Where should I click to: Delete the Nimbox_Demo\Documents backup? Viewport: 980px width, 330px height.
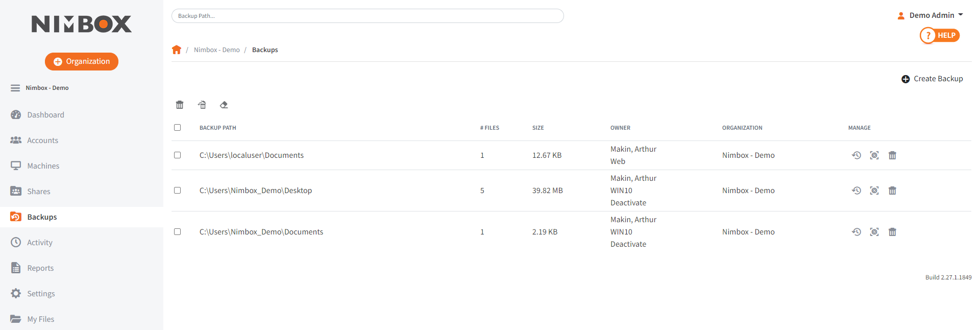coord(892,232)
